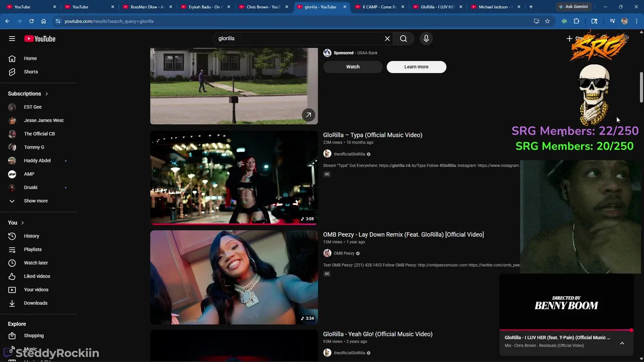Click theofficialGloRilla avatar under Typa
Viewport: 644px width, 362px height.
coord(327,154)
